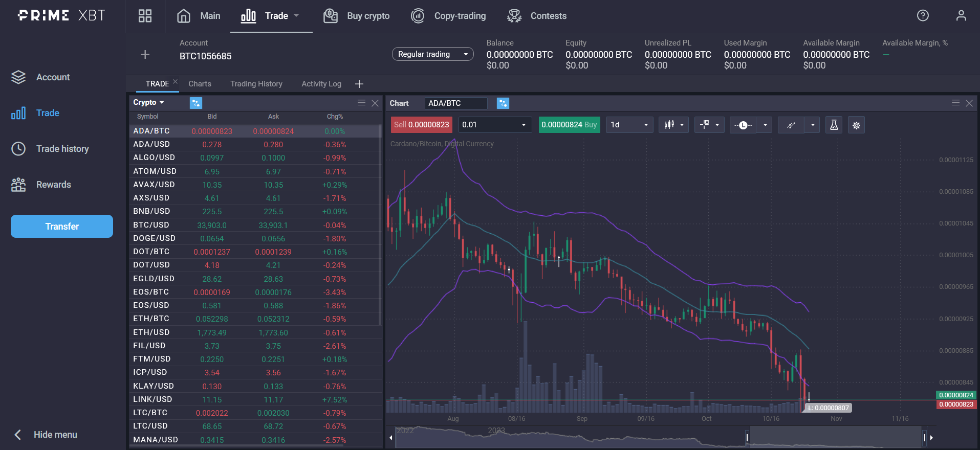Select the BTC/USD row
The image size is (980, 450).
[x=255, y=225]
